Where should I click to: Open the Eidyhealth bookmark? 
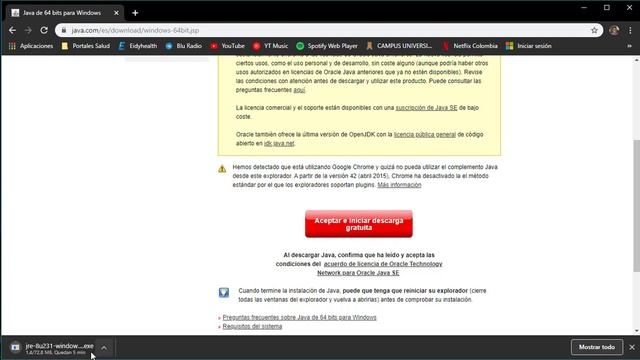pos(138,46)
